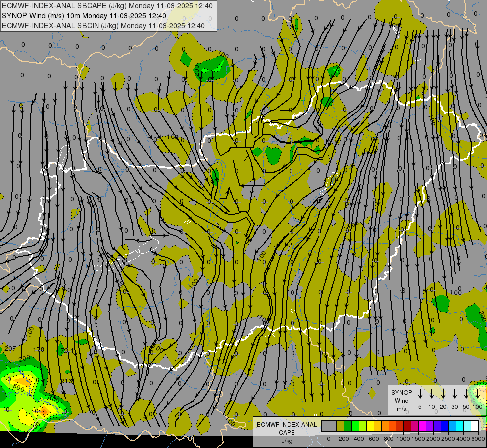The image size is (487, 448).
Task: Pick the white swatch at 6000 end
Action: [x=474, y=426]
